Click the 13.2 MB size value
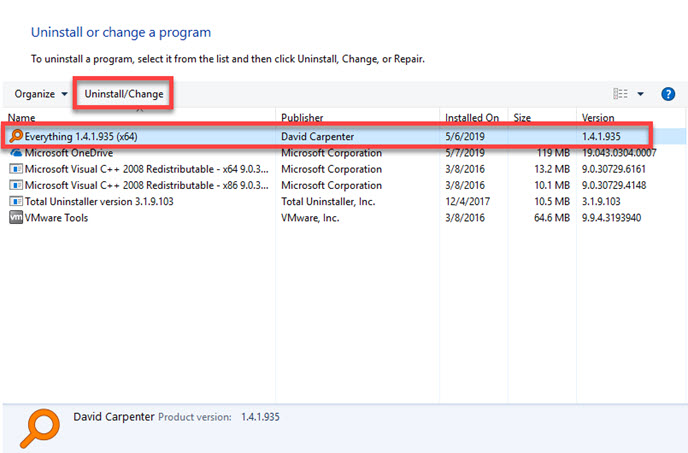 (x=552, y=169)
